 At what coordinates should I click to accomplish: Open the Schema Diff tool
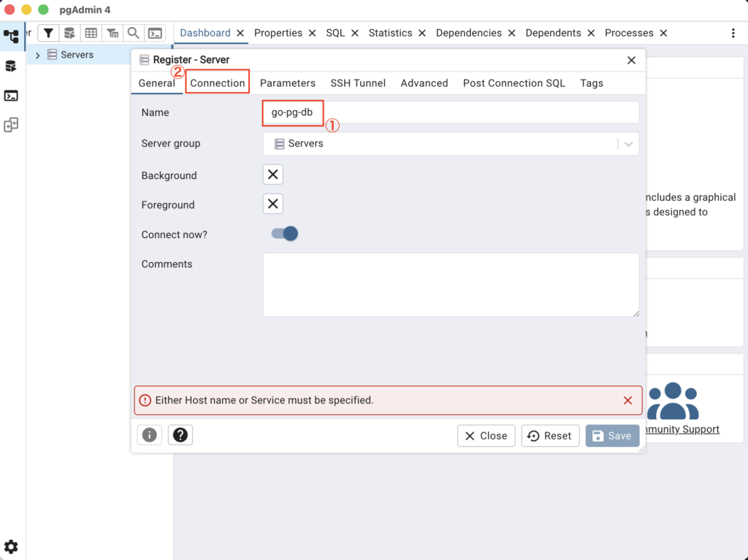click(11, 126)
